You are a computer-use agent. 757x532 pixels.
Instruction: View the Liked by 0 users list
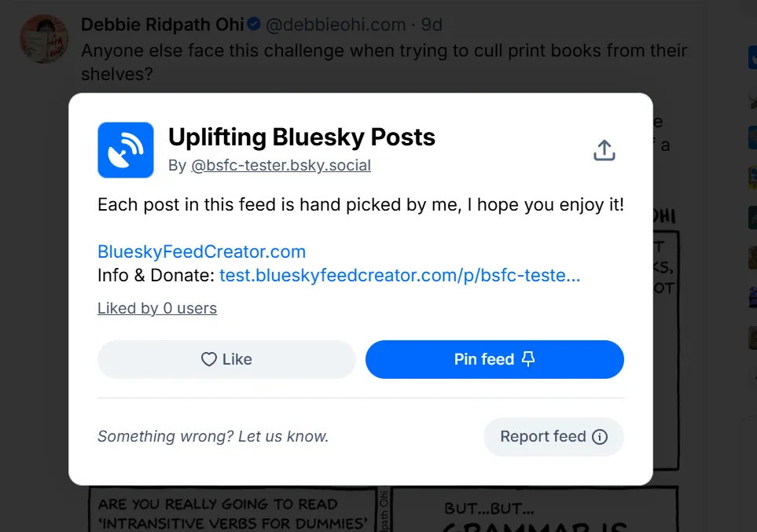(157, 308)
